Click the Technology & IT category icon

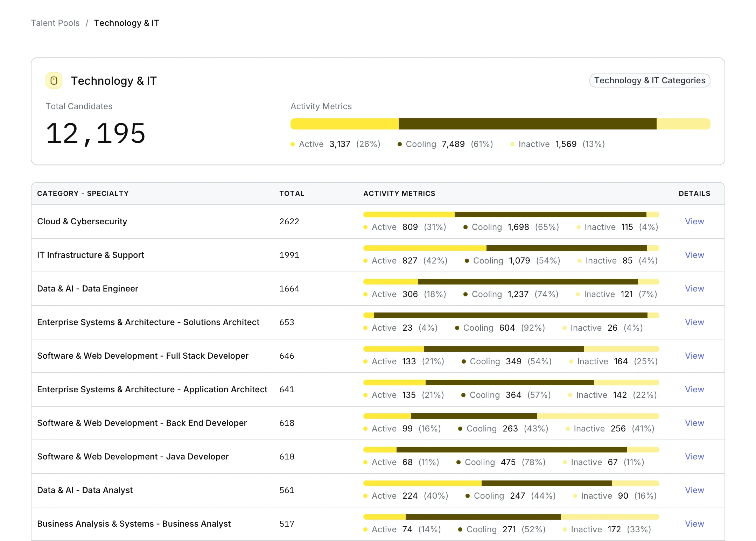click(x=54, y=81)
